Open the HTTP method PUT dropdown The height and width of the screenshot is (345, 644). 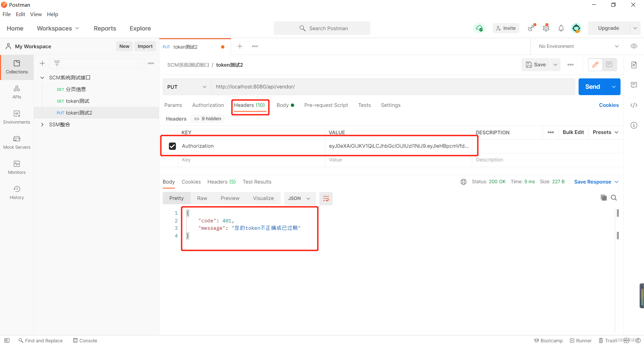(x=187, y=87)
